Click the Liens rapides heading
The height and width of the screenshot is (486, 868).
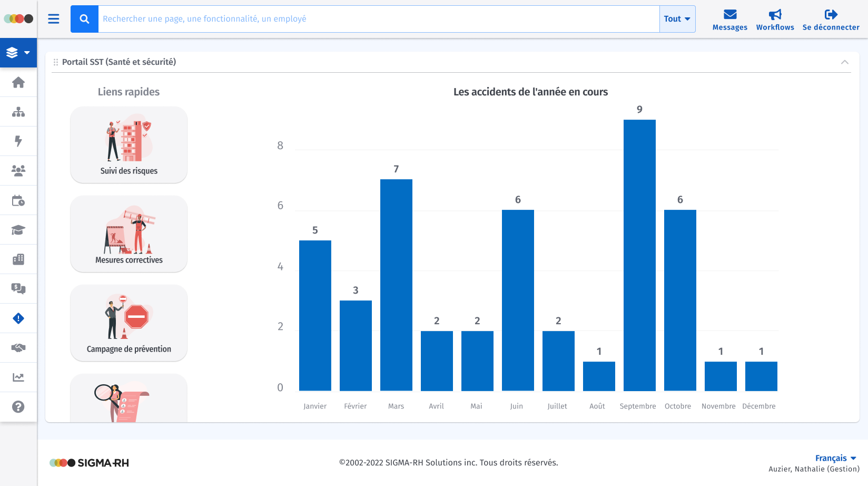click(x=129, y=92)
